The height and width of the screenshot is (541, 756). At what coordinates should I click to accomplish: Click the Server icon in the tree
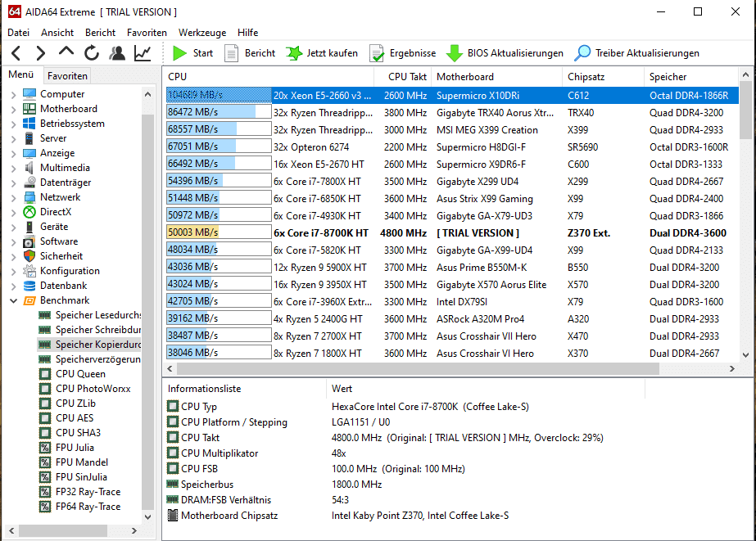29,138
